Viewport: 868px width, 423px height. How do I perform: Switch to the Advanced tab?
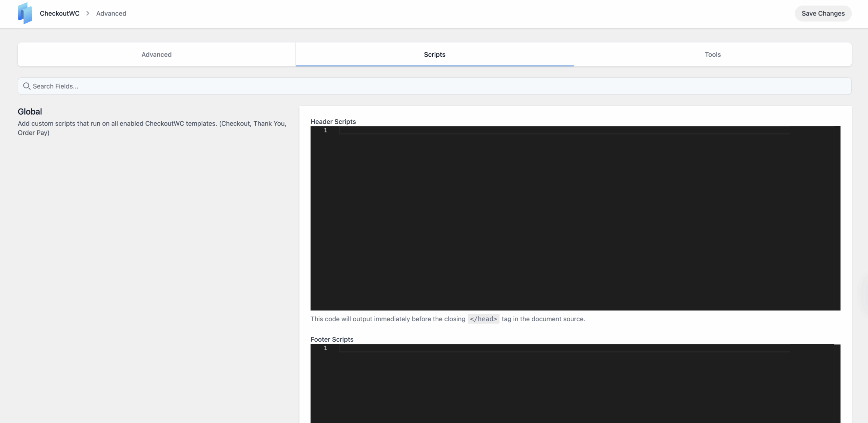tap(156, 55)
